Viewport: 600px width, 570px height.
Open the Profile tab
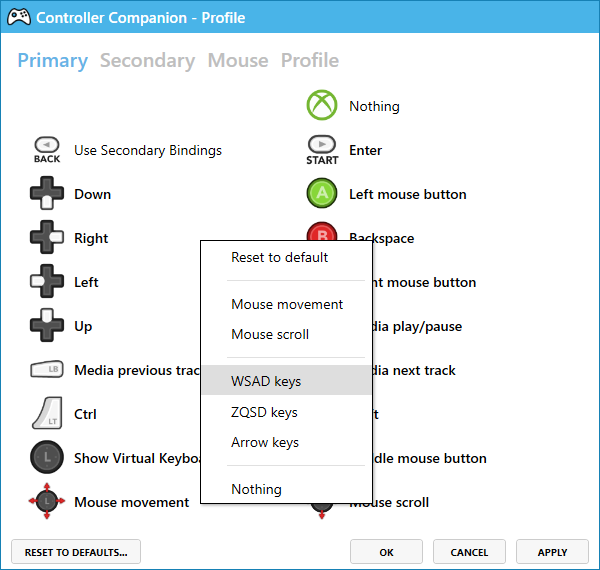310,60
